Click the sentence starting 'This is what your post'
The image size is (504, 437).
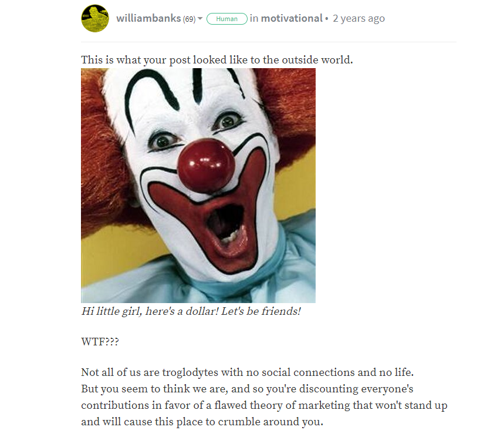217,60
